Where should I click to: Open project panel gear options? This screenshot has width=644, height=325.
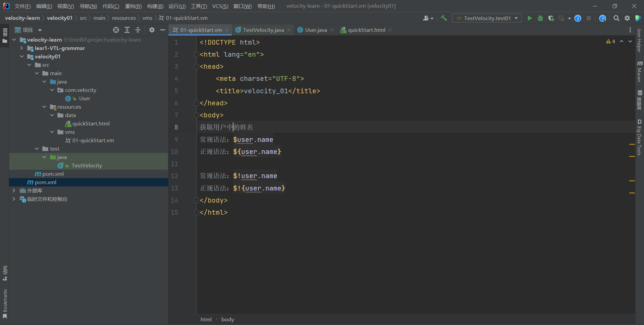152,30
